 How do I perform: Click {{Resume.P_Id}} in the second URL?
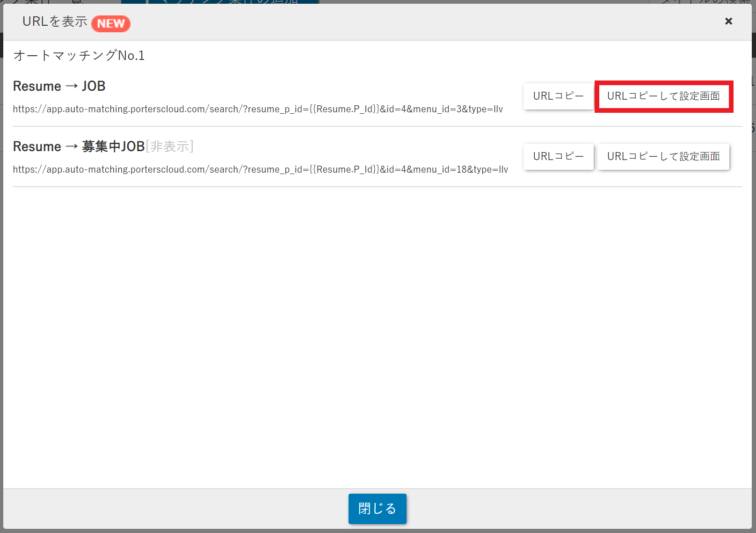(x=344, y=169)
